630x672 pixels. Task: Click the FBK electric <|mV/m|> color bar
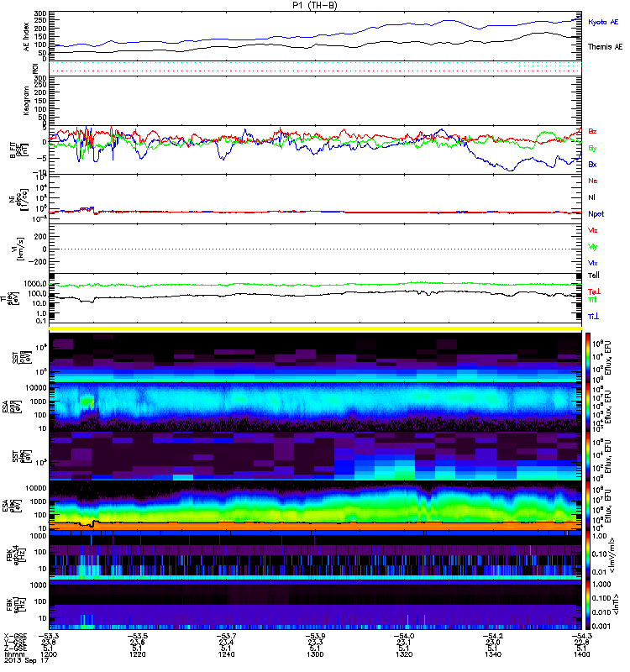coord(588,555)
